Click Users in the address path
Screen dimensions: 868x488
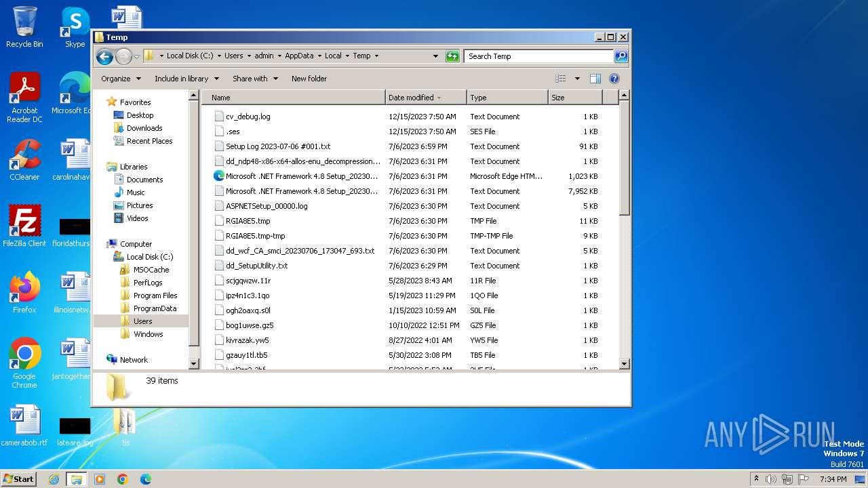[233, 56]
